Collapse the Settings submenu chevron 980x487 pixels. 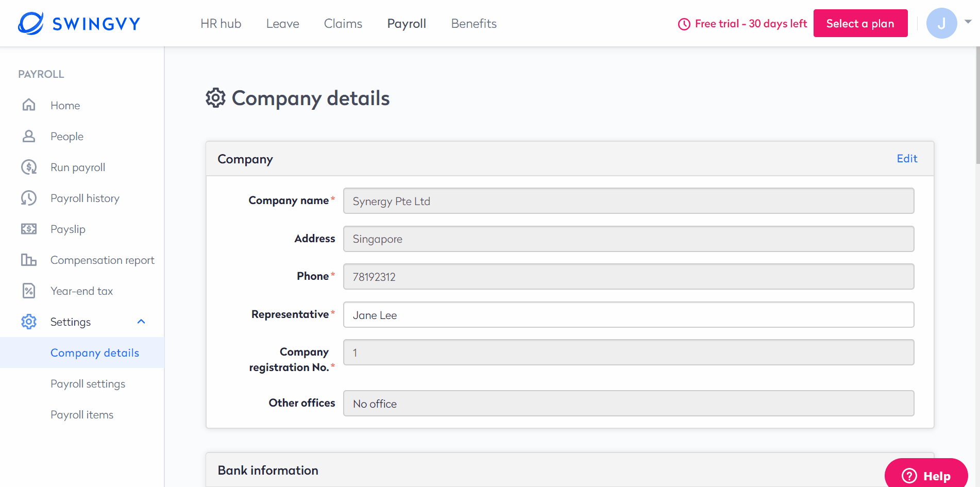tap(141, 322)
